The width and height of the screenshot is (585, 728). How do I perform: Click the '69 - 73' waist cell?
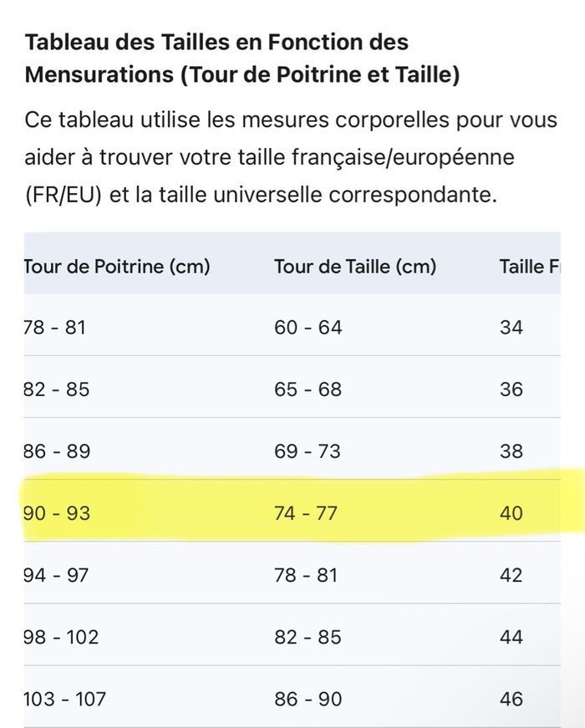[x=308, y=451]
